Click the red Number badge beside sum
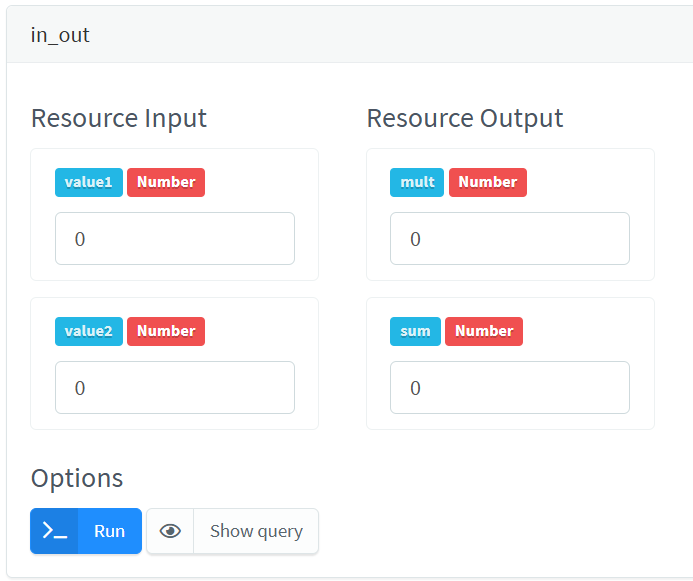This screenshot has width=693, height=581. click(x=484, y=331)
